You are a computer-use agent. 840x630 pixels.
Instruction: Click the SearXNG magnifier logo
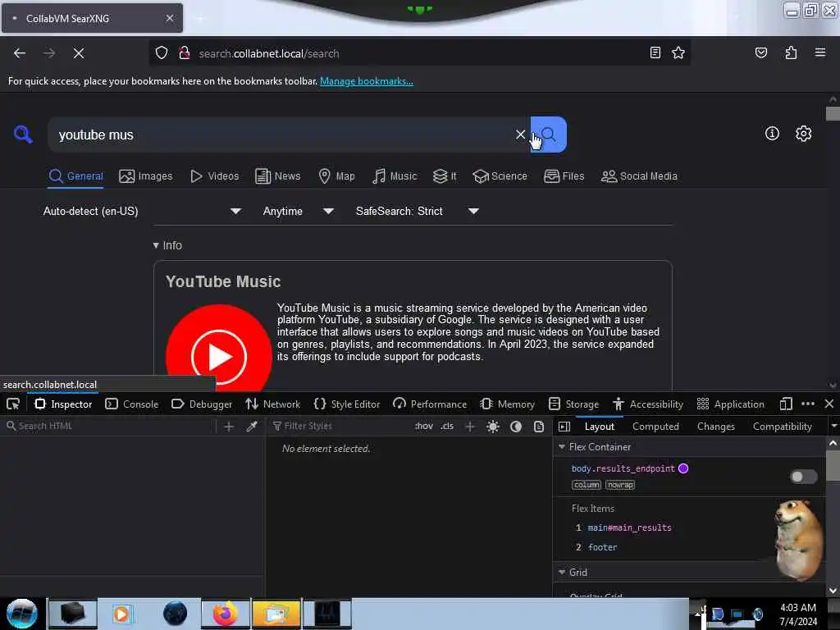pyautogui.click(x=23, y=134)
